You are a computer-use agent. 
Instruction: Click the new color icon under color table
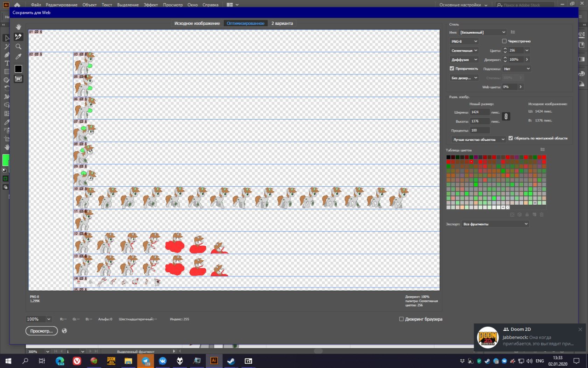[x=534, y=214]
